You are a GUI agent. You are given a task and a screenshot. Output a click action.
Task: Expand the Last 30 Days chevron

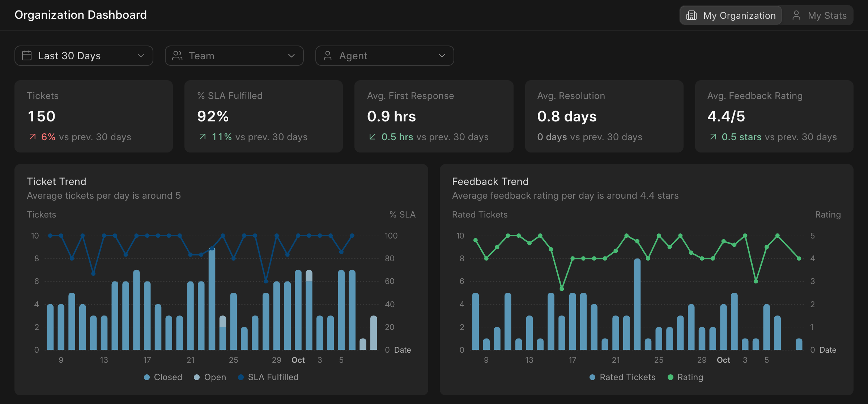141,56
